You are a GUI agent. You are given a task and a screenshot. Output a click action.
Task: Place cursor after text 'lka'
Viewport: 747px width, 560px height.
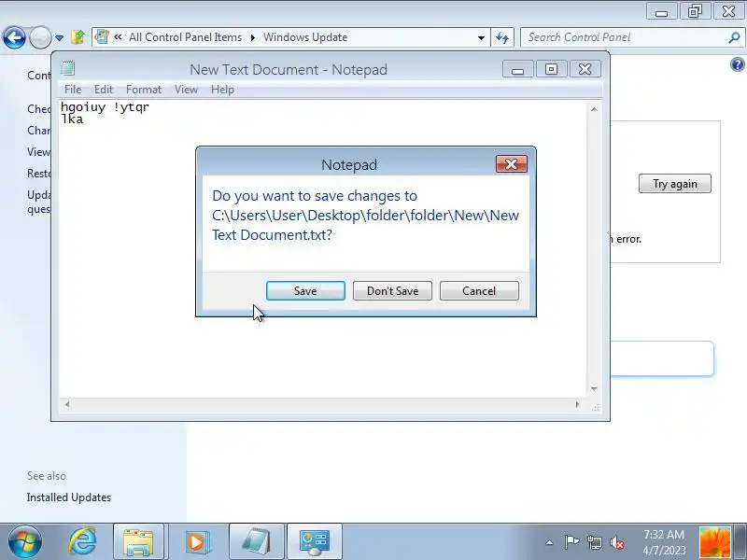[x=84, y=119]
